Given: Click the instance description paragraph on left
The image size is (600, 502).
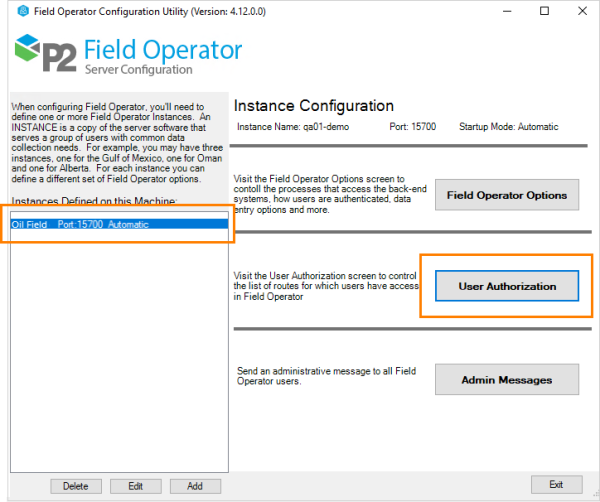Looking at the screenshot, I should pos(115,143).
